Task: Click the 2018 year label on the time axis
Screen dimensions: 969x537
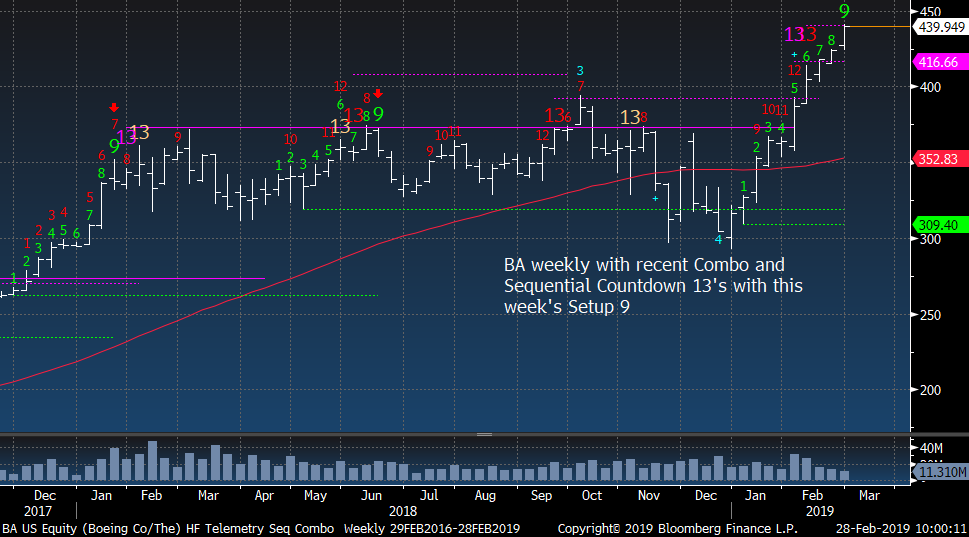Action: (x=403, y=511)
